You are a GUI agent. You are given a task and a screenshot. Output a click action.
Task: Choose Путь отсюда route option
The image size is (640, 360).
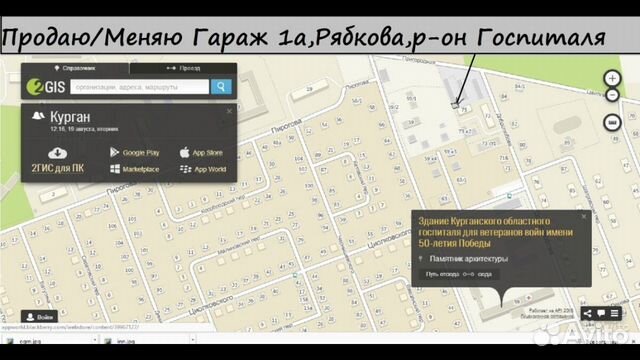(442, 274)
